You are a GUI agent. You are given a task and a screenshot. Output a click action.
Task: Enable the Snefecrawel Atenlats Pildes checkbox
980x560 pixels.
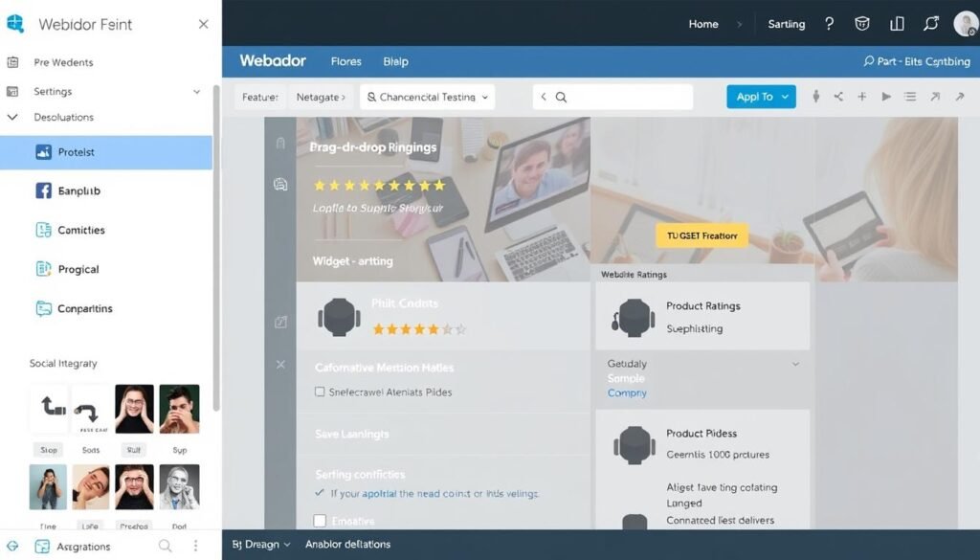click(320, 392)
